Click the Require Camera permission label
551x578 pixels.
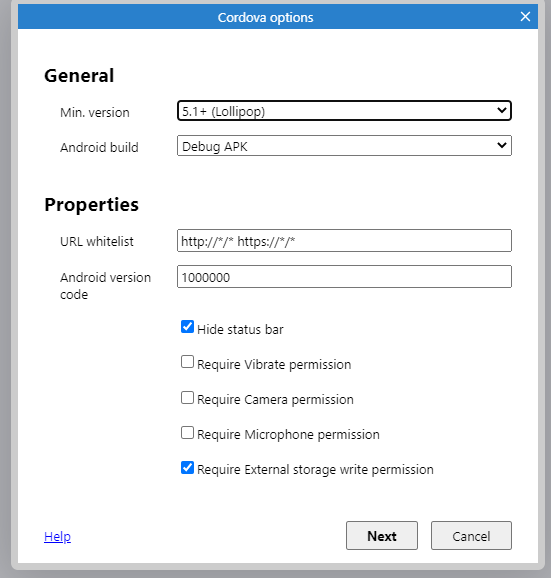click(x=275, y=400)
